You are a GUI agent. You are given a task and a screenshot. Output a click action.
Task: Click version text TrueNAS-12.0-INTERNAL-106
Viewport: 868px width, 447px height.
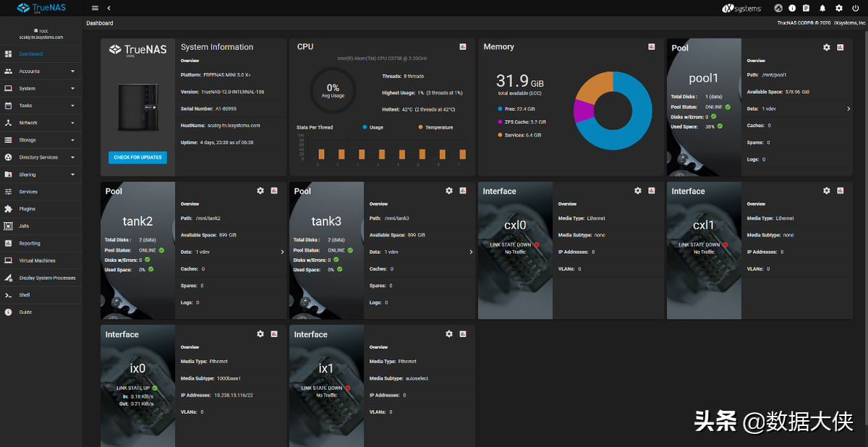[x=232, y=91]
